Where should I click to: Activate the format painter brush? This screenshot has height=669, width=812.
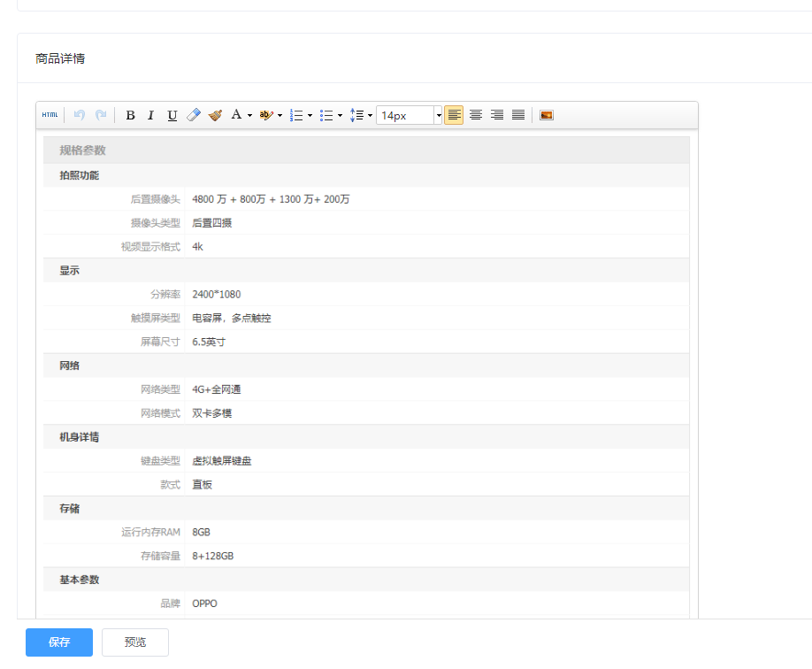coord(216,115)
